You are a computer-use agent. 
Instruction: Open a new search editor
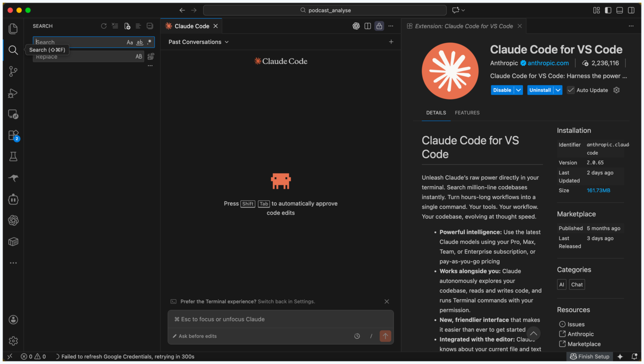pos(127,26)
